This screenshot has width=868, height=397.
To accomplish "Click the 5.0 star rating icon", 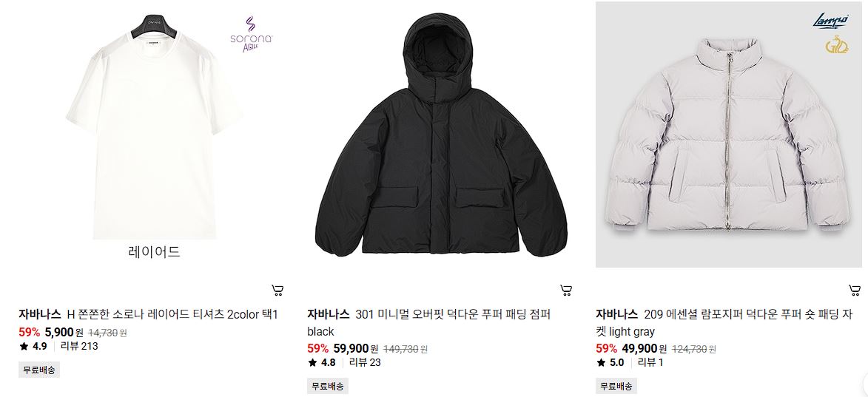I will coord(601,363).
